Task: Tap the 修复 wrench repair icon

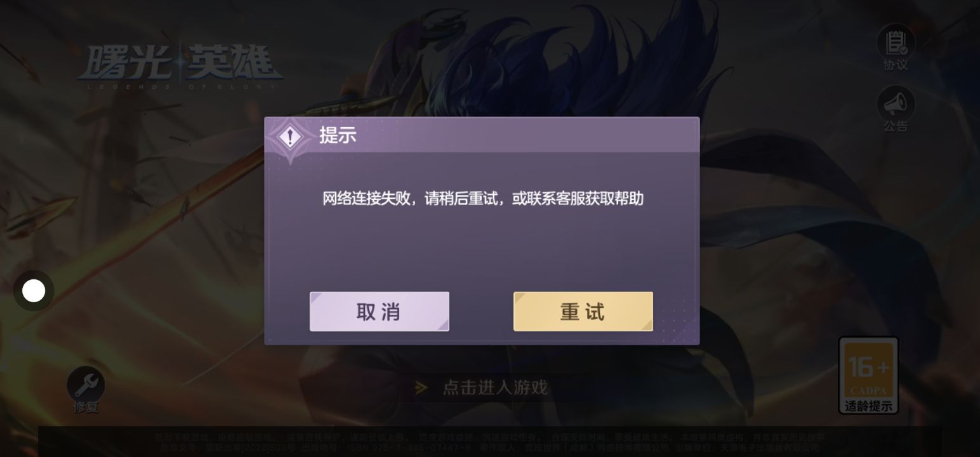Action: tap(86, 385)
